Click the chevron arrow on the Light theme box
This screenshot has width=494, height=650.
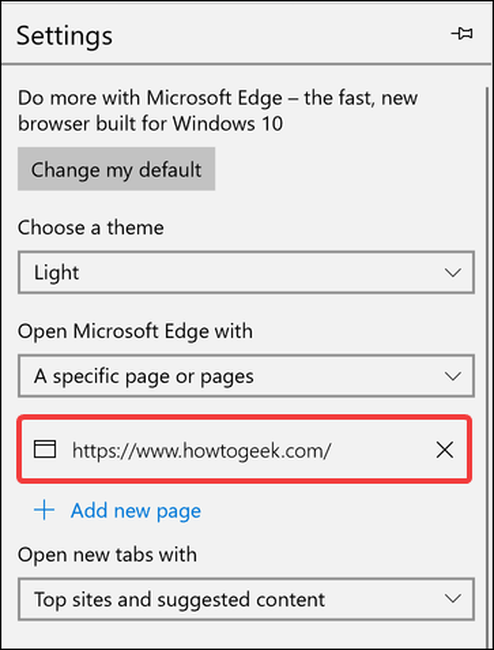tap(453, 273)
